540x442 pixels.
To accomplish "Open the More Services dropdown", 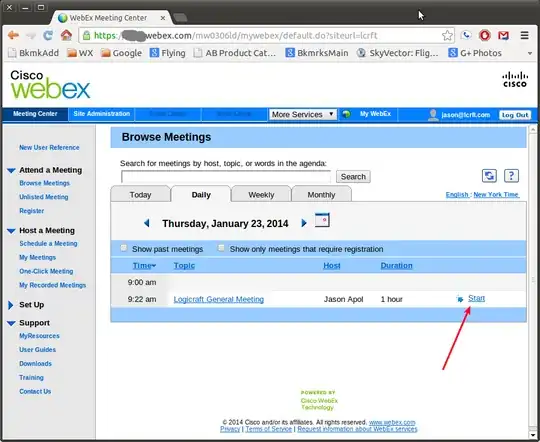I will tap(303, 114).
